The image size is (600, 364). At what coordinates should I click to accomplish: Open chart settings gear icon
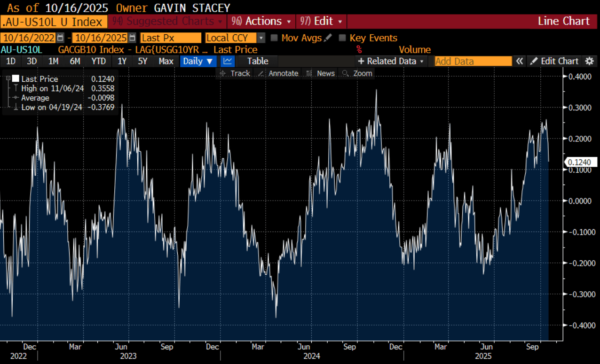(589, 61)
